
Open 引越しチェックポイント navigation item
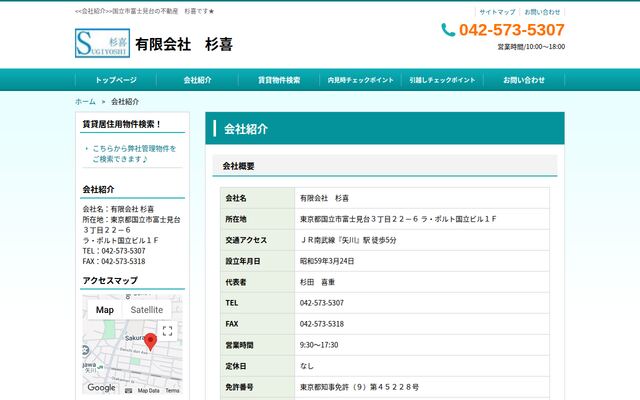(x=442, y=80)
